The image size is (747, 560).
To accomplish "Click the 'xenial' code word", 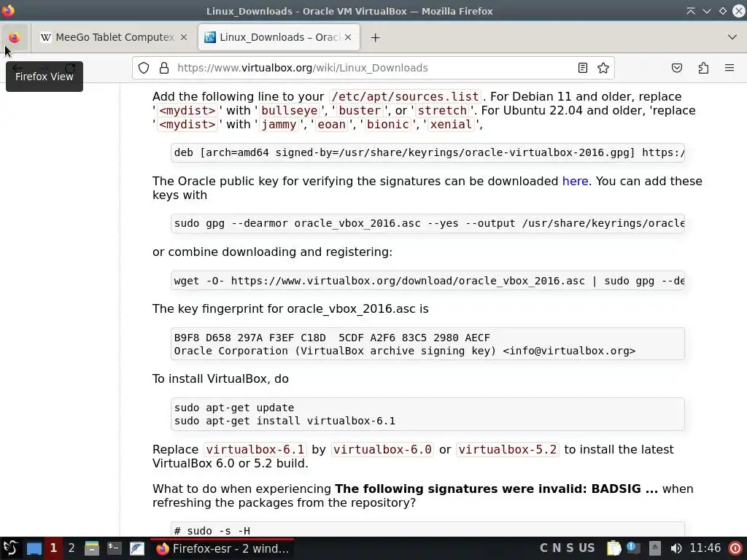I will click(451, 124).
